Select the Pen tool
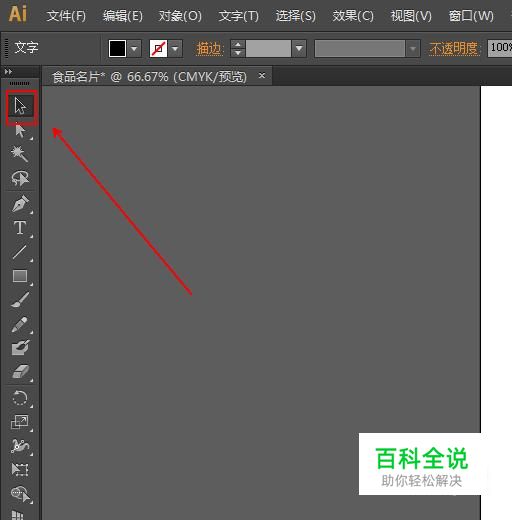The width and height of the screenshot is (512, 520). [20, 204]
